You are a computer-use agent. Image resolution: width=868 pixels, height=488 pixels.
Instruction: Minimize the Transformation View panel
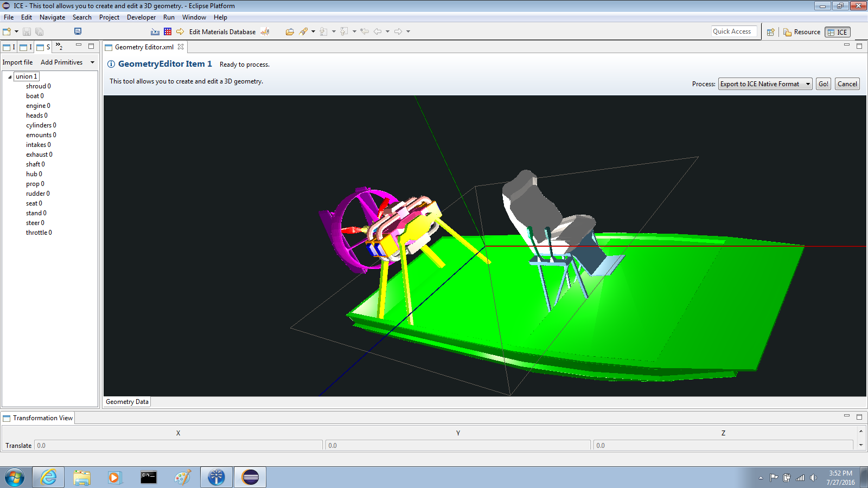point(847,416)
